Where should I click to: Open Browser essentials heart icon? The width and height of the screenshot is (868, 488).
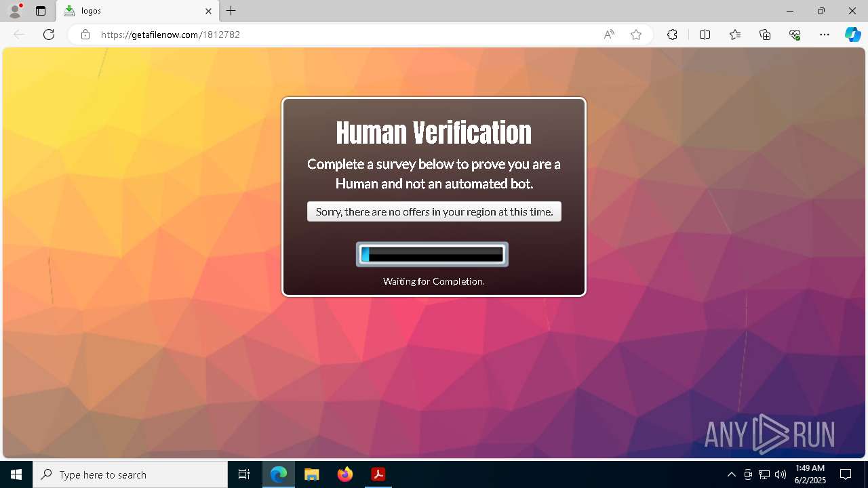[x=795, y=35]
